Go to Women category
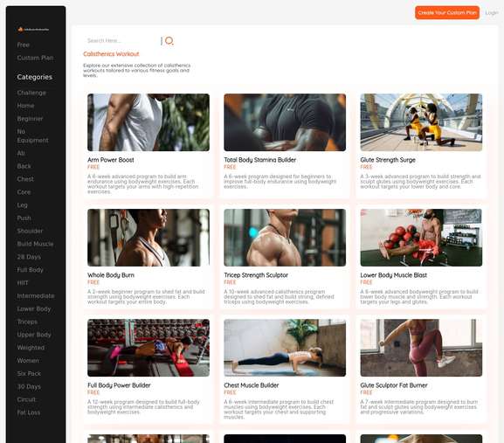This screenshot has width=504, height=443. coord(28,361)
